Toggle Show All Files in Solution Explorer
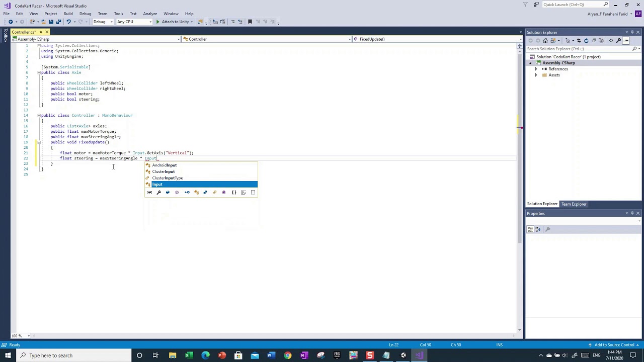644x362 pixels. 601,41
